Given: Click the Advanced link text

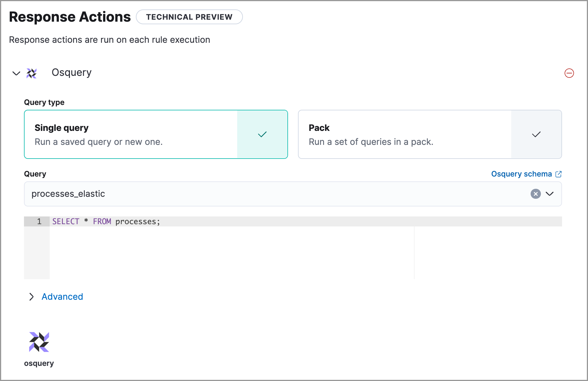Looking at the screenshot, I should pyautogui.click(x=62, y=297).
